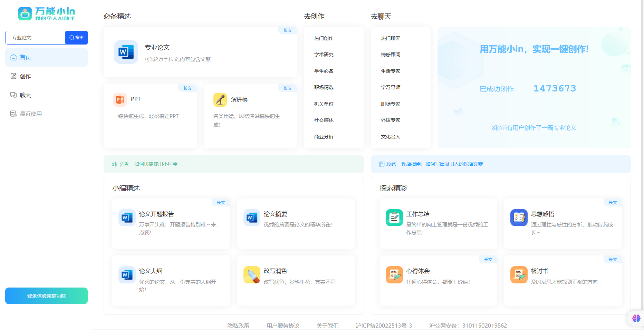Select 情感顾问 under 去聊天
The width and height of the screenshot is (644, 330).
coord(390,55)
